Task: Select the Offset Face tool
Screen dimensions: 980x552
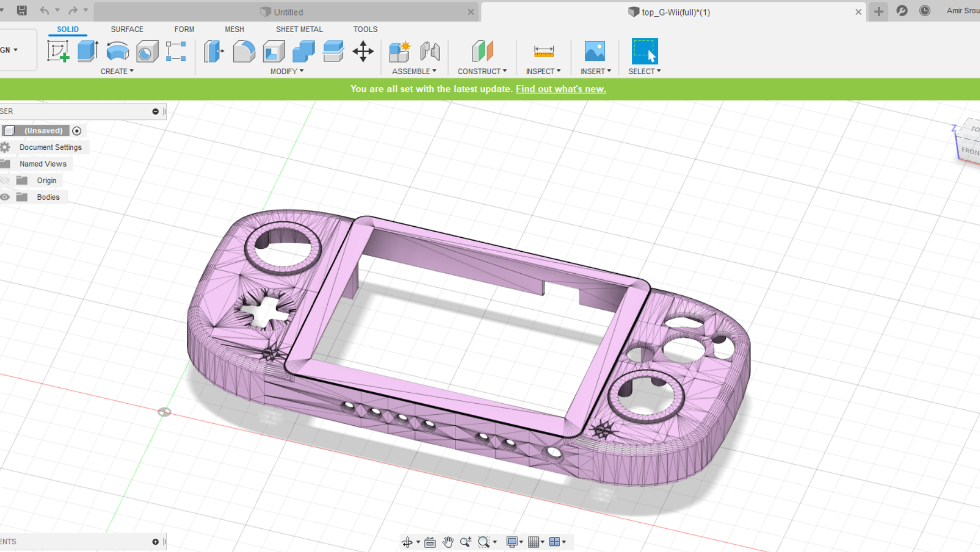Action: pos(333,51)
